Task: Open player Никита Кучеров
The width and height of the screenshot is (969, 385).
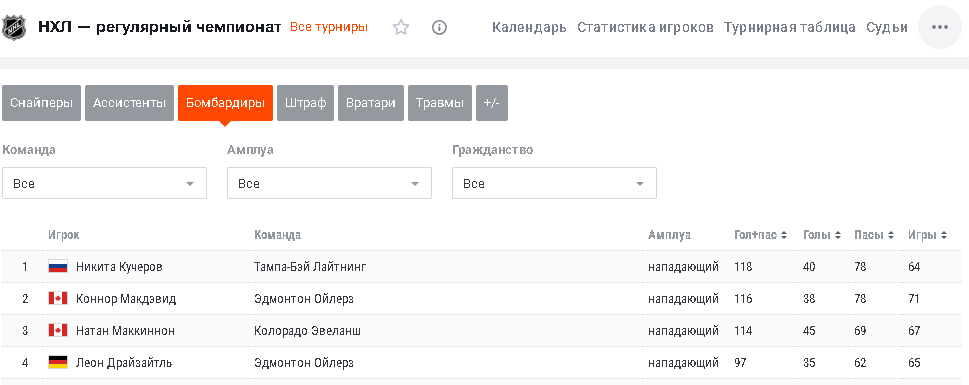Action: point(119,267)
